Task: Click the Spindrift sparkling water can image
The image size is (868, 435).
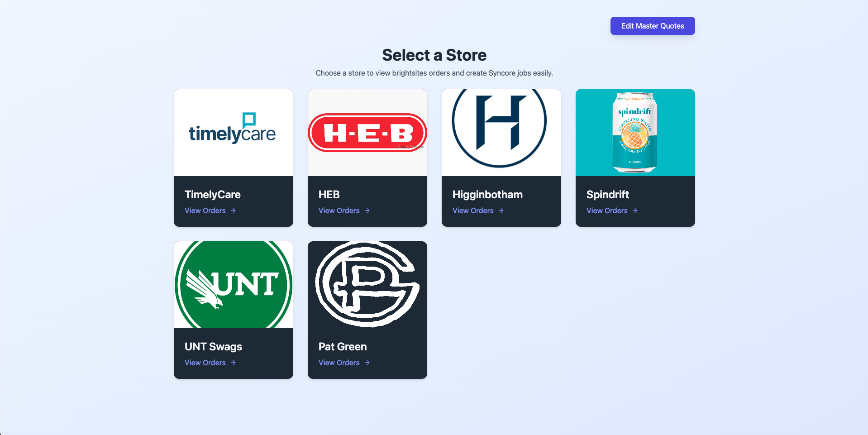Action: click(x=634, y=132)
